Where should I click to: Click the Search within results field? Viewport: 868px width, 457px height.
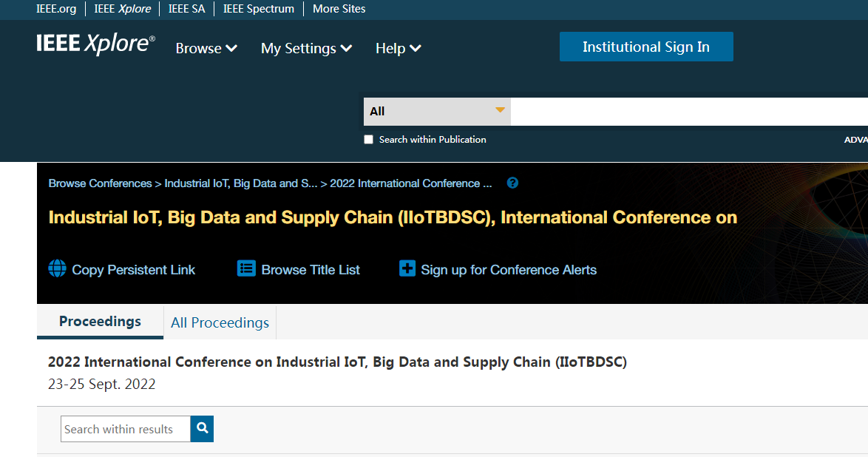pos(126,429)
